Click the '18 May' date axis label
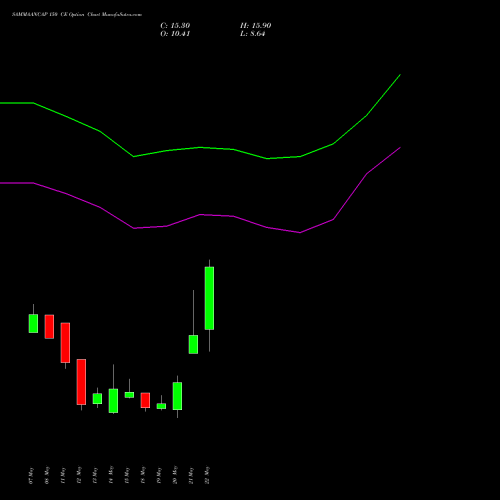 pos(143,476)
